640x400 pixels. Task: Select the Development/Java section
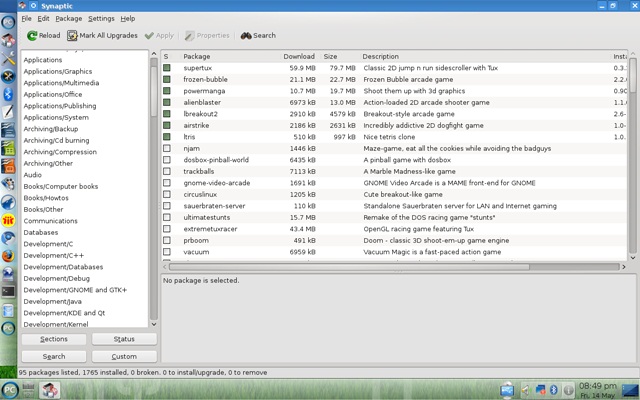pos(52,301)
